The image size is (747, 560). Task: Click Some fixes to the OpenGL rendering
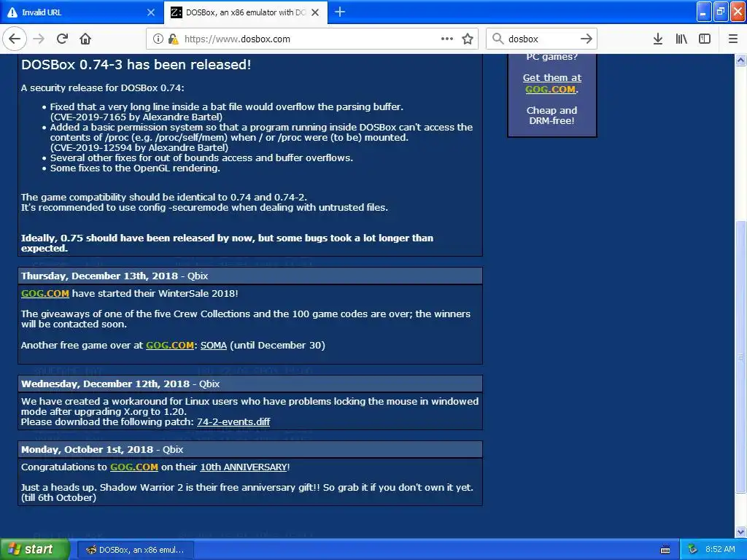click(135, 168)
